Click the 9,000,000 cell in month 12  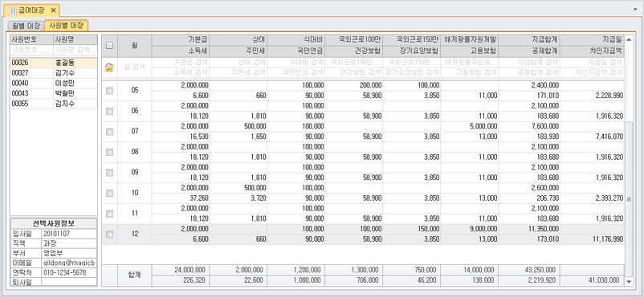click(x=470, y=229)
